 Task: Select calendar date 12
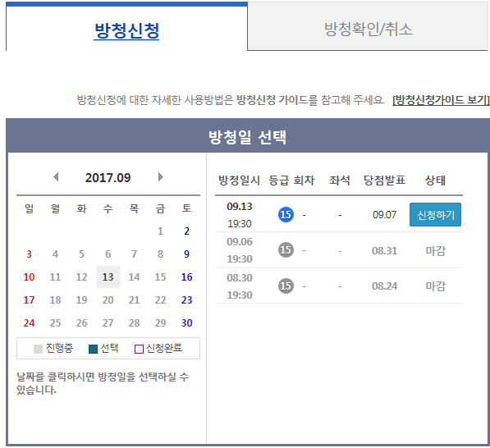coord(81,277)
